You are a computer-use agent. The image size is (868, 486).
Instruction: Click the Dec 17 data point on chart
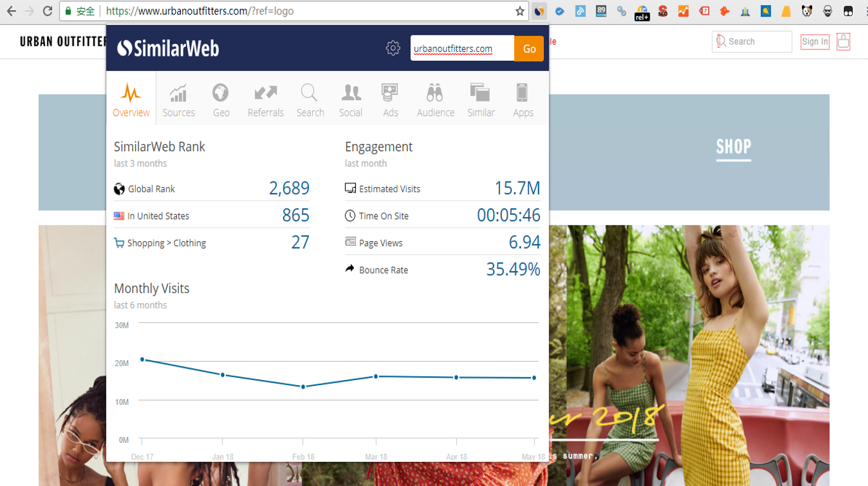coord(142,360)
